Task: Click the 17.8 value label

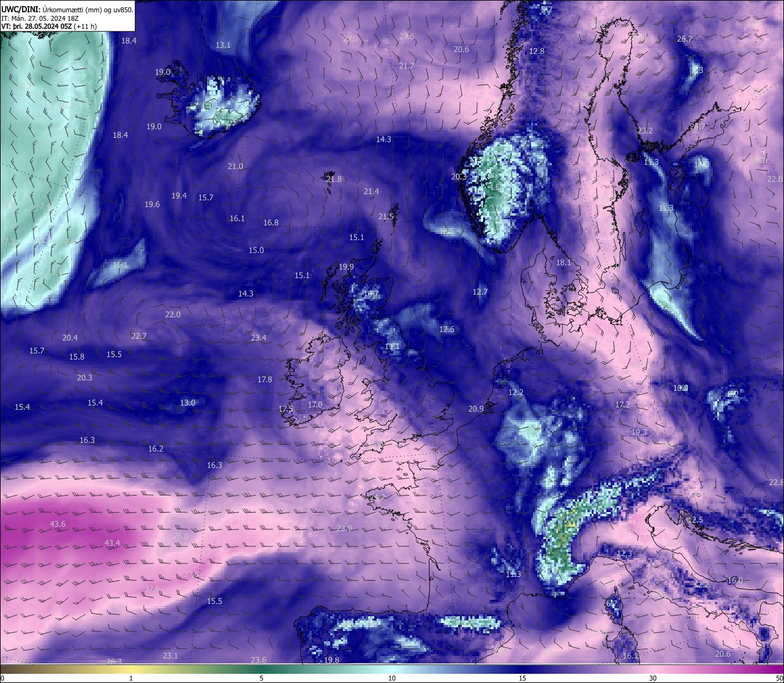Action: coord(265,380)
